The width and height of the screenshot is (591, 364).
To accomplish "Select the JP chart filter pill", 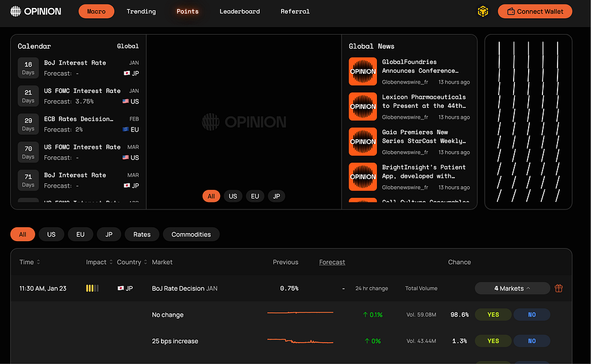I will point(276,196).
